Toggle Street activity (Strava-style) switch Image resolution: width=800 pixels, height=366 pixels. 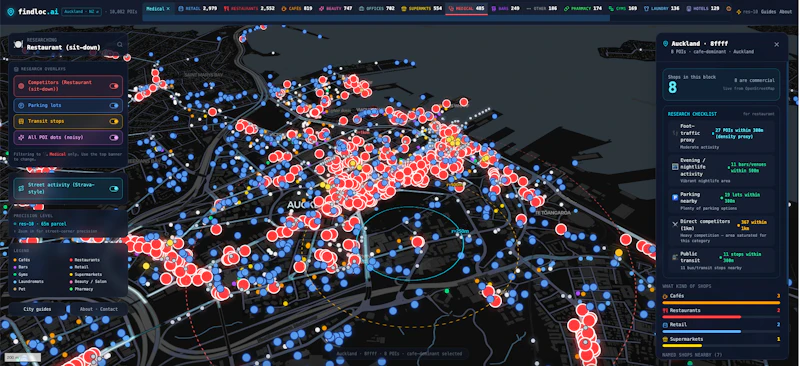tap(114, 188)
